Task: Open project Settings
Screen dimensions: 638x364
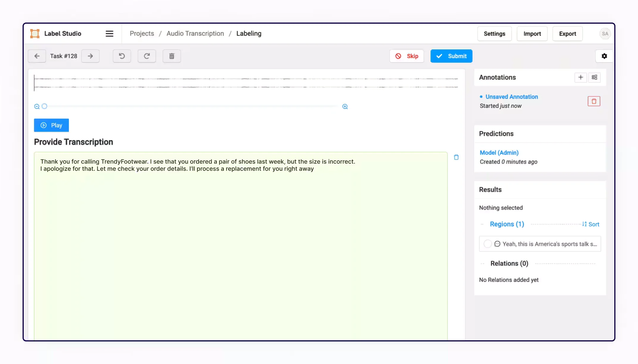Action: 494,34
